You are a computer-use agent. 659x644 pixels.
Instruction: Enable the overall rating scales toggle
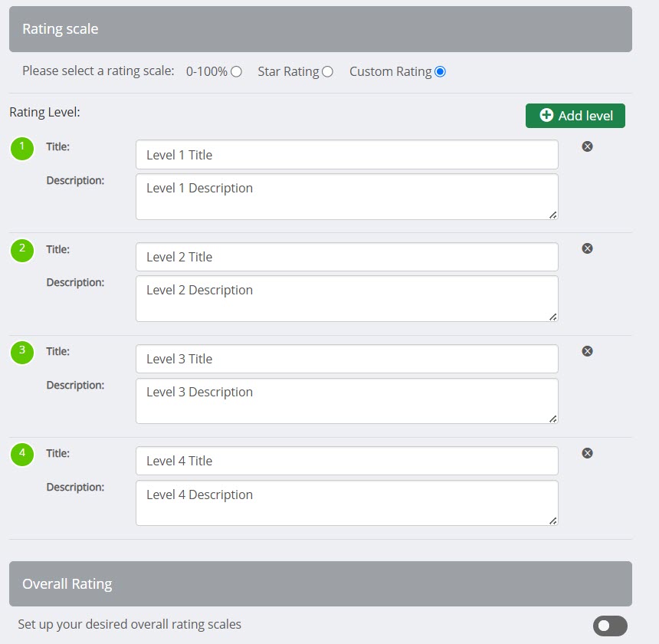(x=610, y=626)
